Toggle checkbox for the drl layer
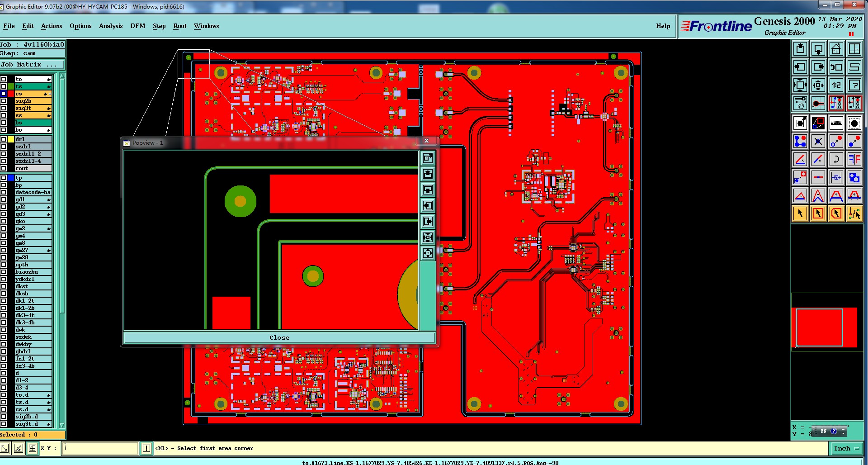The width and height of the screenshot is (868, 465). pyautogui.click(x=4, y=139)
